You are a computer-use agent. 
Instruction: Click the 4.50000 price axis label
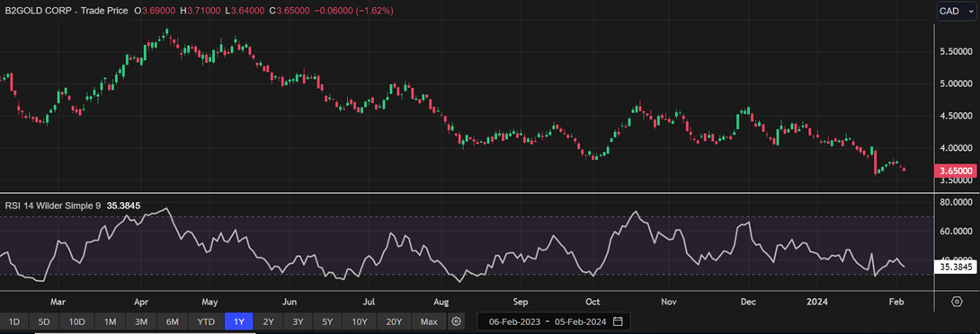pyautogui.click(x=957, y=116)
